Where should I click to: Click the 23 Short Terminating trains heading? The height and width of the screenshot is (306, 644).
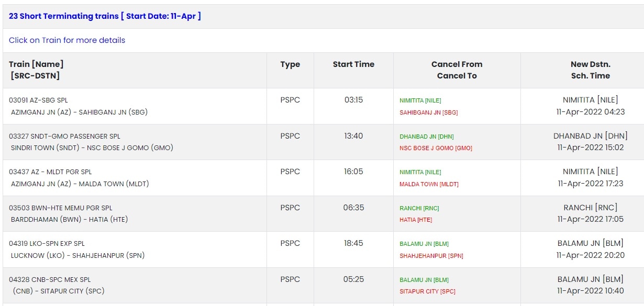(105, 16)
